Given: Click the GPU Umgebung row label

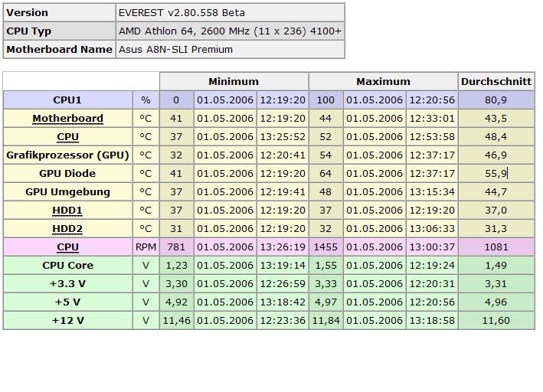Looking at the screenshot, I should click(68, 192).
